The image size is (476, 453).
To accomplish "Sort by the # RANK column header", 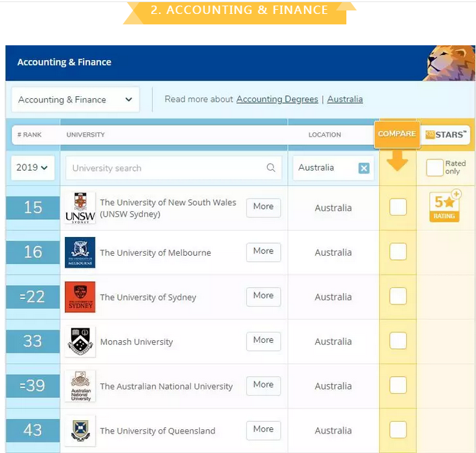I will 29,135.
